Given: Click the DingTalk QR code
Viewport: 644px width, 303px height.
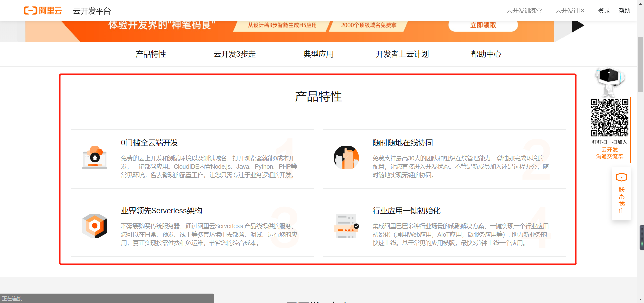Looking at the screenshot, I should click(x=609, y=117).
